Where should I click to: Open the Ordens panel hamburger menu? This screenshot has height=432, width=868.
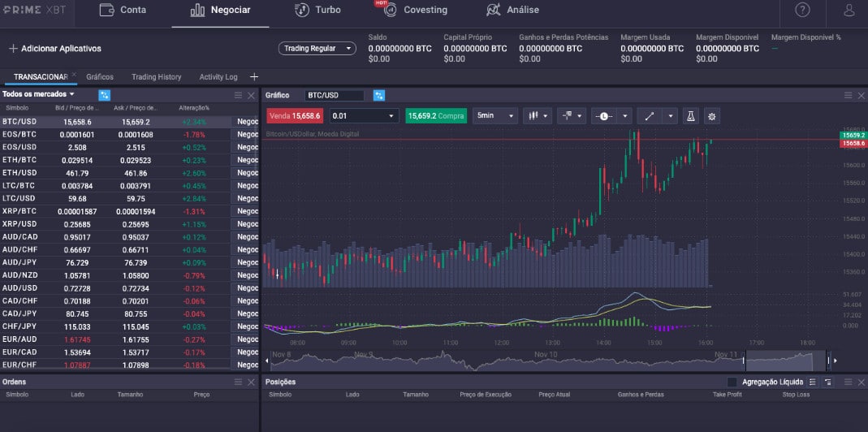[x=238, y=382]
